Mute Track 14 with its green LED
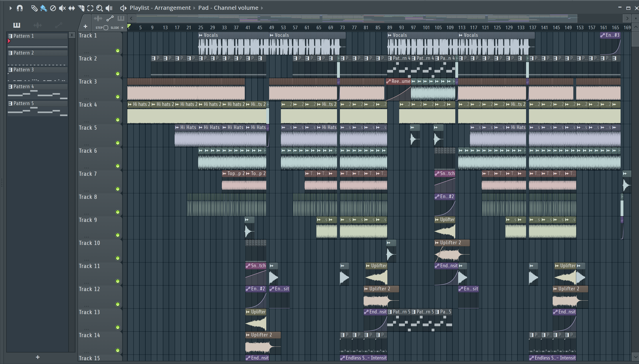The image size is (639, 364). (118, 350)
